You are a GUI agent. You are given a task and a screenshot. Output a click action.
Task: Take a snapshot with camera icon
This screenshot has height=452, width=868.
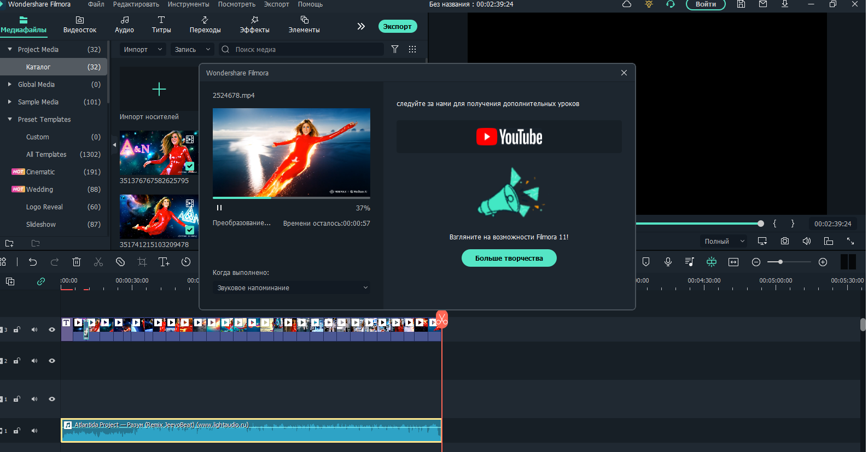click(x=785, y=241)
